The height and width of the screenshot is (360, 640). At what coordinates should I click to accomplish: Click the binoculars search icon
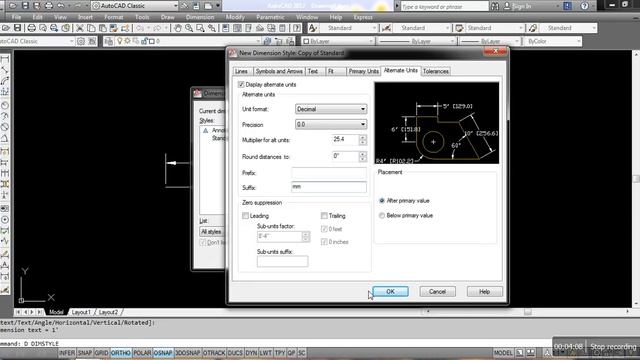495,6
